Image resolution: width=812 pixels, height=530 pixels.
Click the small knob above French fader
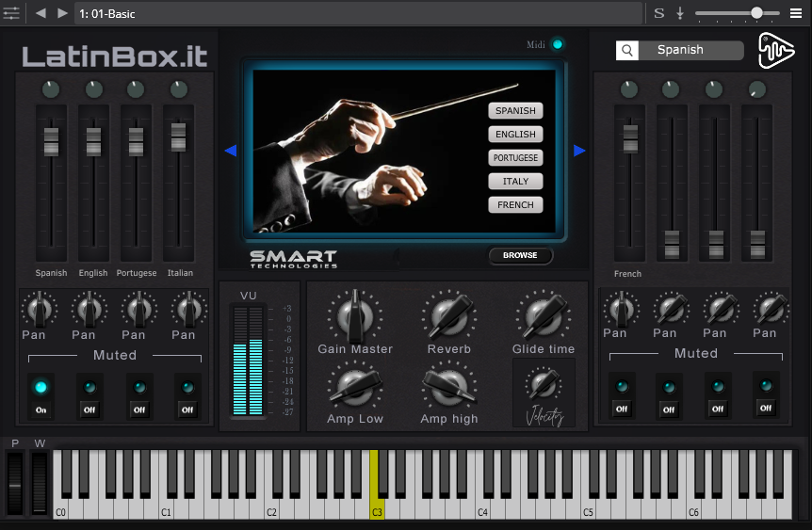629,89
